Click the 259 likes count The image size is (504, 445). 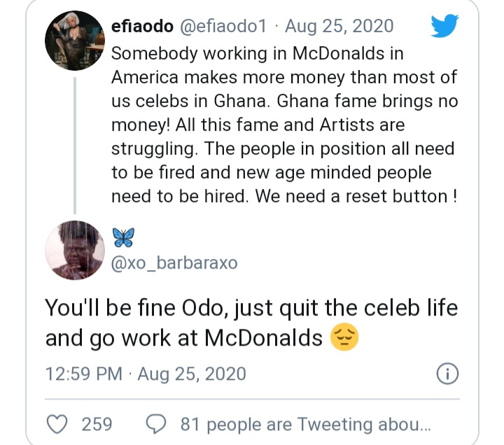pos(97,424)
